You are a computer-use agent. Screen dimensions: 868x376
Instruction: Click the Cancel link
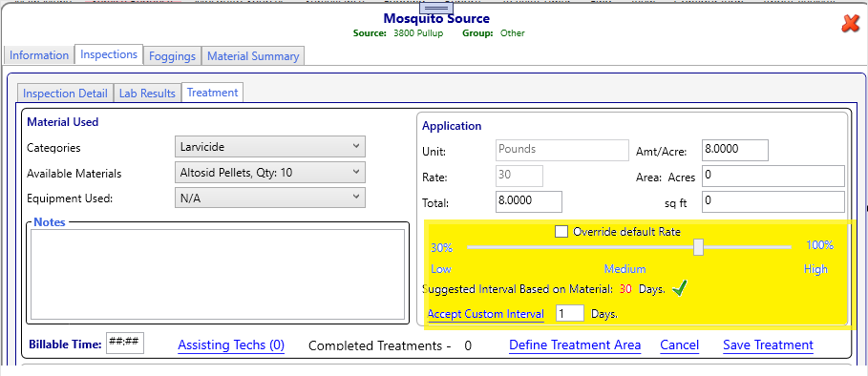pyautogui.click(x=679, y=345)
